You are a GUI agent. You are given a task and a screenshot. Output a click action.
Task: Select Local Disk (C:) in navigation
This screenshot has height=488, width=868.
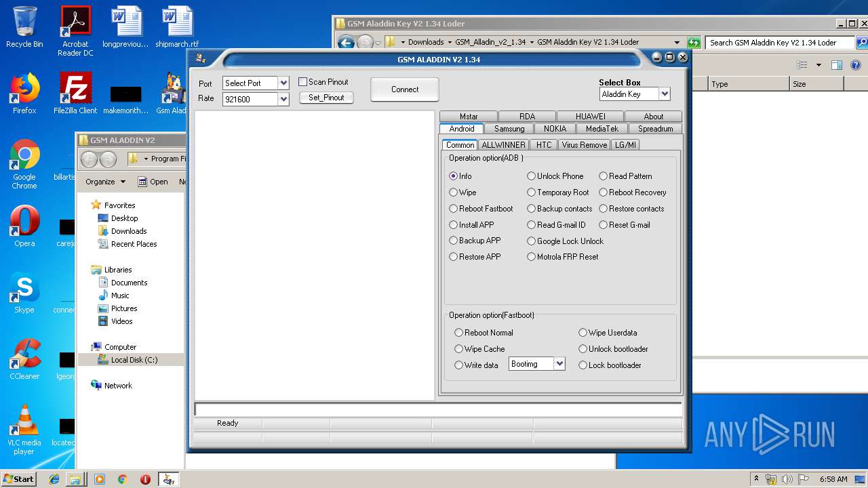pyautogui.click(x=134, y=360)
